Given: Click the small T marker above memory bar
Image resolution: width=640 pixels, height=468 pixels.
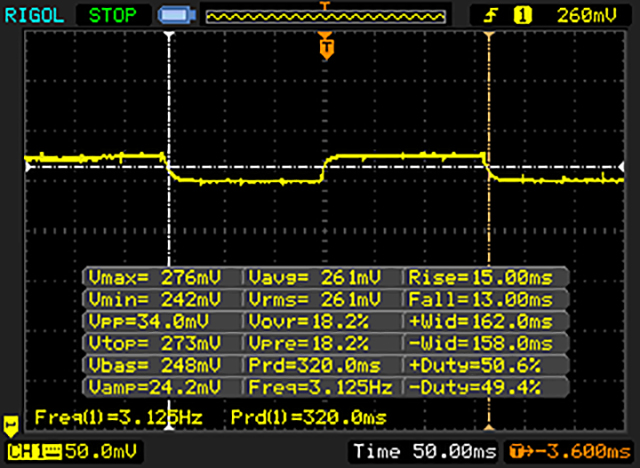Looking at the screenshot, I should coord(324,5).
